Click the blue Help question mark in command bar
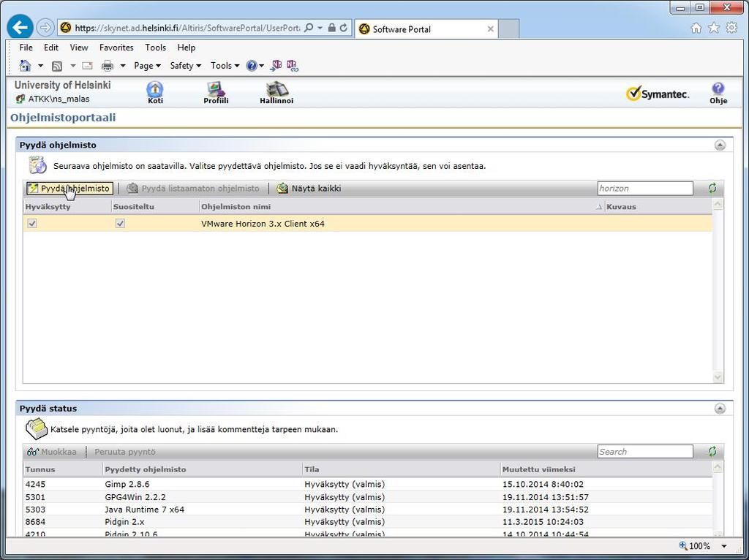The image size is (749, 560). click(x=252, y=66)
